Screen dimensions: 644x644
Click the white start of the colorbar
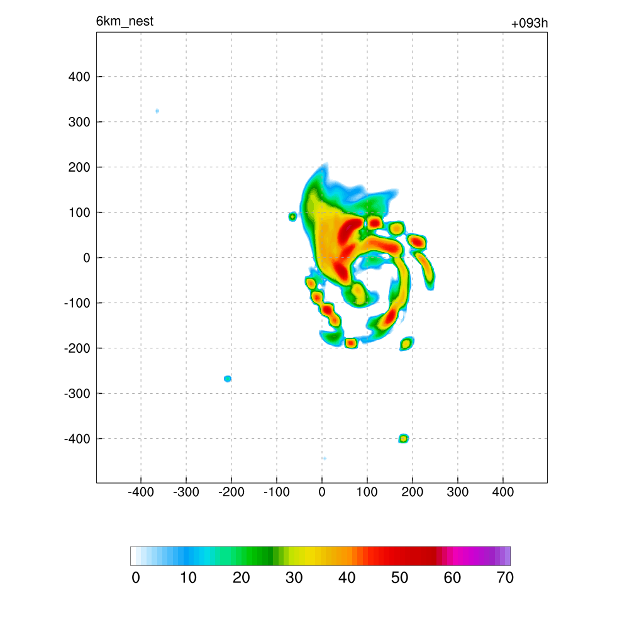[x=133, y=556]
